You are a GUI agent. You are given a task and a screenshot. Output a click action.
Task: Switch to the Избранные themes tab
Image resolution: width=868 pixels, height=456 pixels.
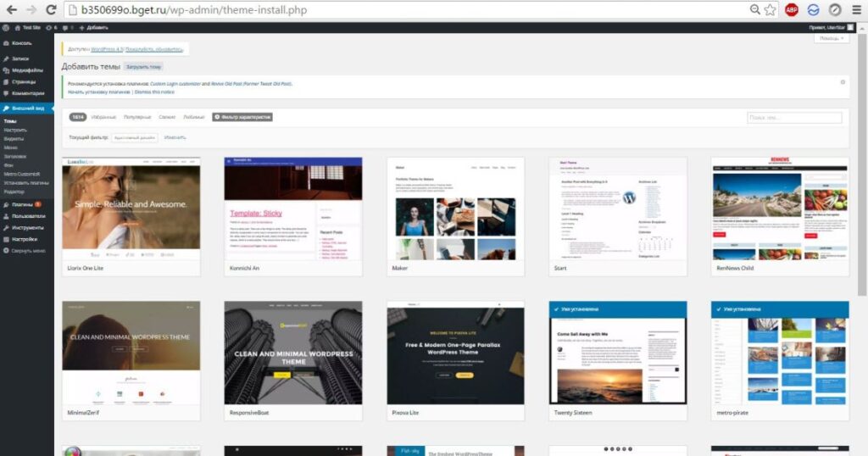click(x=103, y=117)
